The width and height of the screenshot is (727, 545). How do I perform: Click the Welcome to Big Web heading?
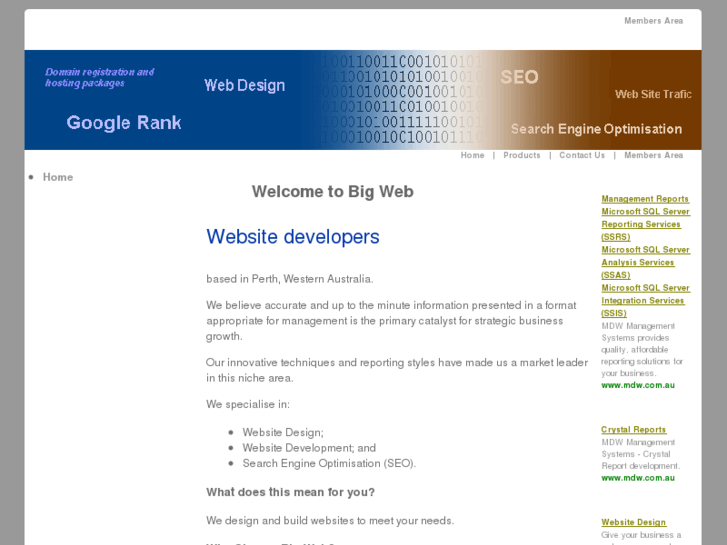[332, 192]
